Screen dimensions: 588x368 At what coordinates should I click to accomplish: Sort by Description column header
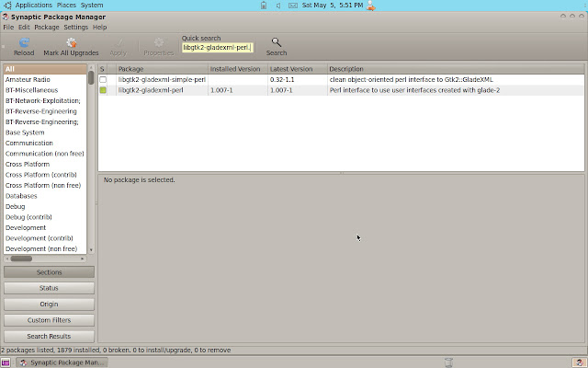pyautogui.click(x=456, y=69)
